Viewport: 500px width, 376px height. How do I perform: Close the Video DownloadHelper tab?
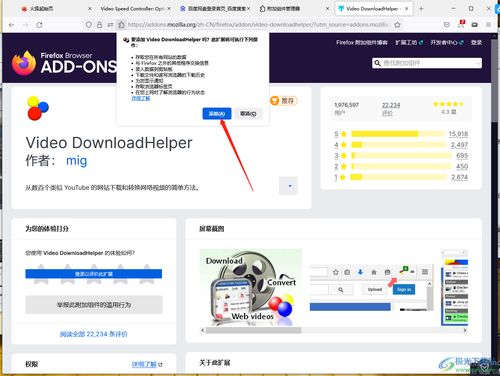406,9
